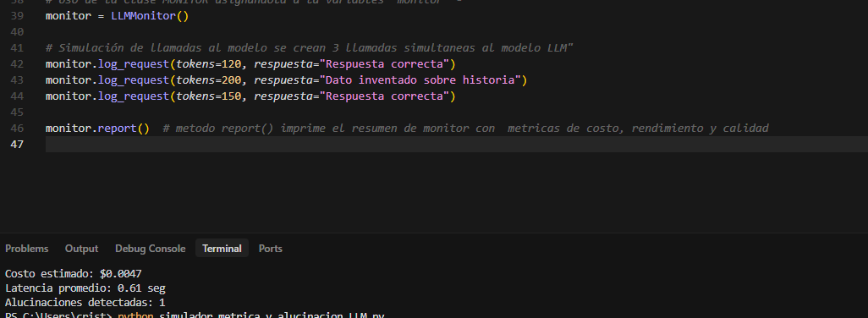Click tokens=200 argument on line 43

pos(209,79)
